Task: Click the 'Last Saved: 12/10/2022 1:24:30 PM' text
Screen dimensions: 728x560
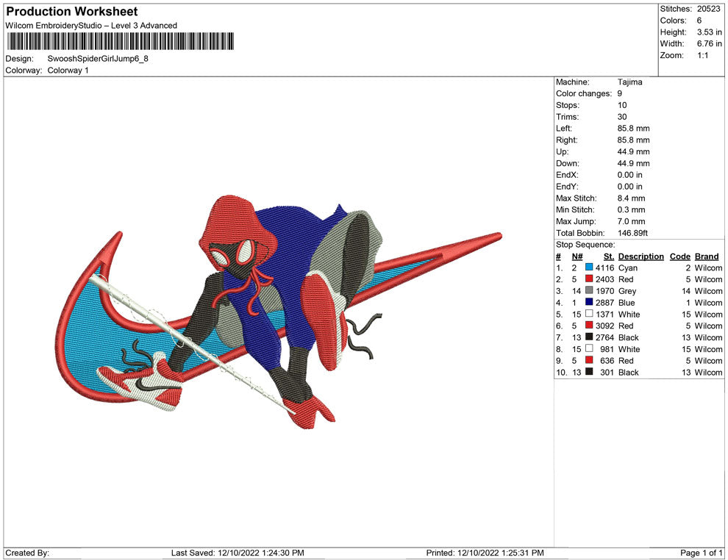Action: tap(238, 553)
